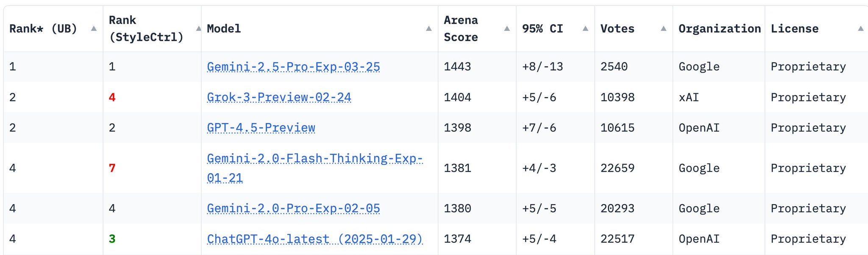
Task: Click the 95% CI sort arrow
Action: pos(585,28)
